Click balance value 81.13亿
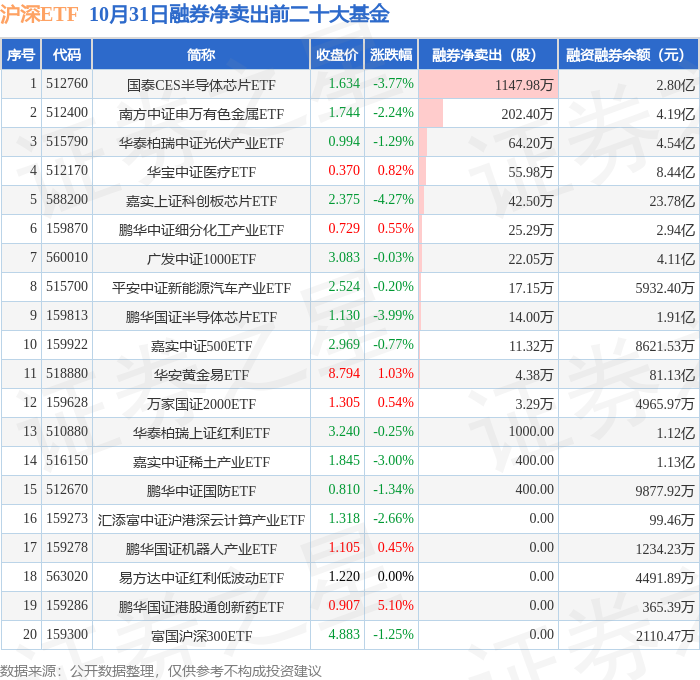The height and width of the screenshot is (680, 700). point(672,375)
